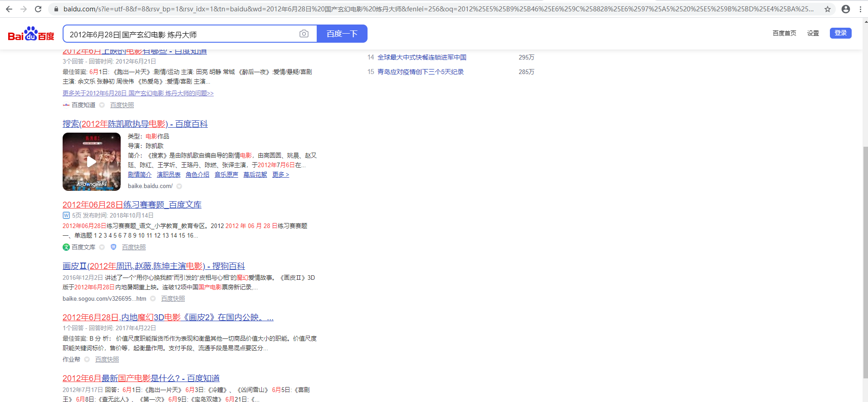868x402 pixels.
Task: Bookmark this page with star icon
Action: pyautogui.click(x=828, y=9)
